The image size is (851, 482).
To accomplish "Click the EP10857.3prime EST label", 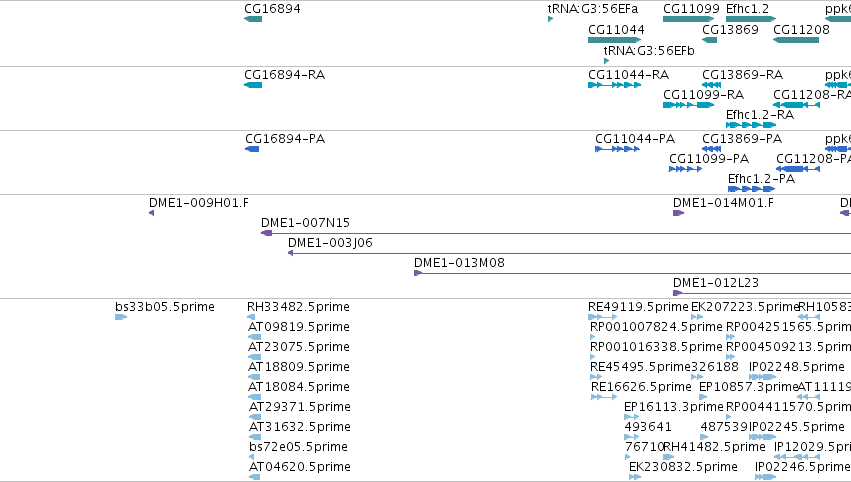I will [x=748, y=388].
